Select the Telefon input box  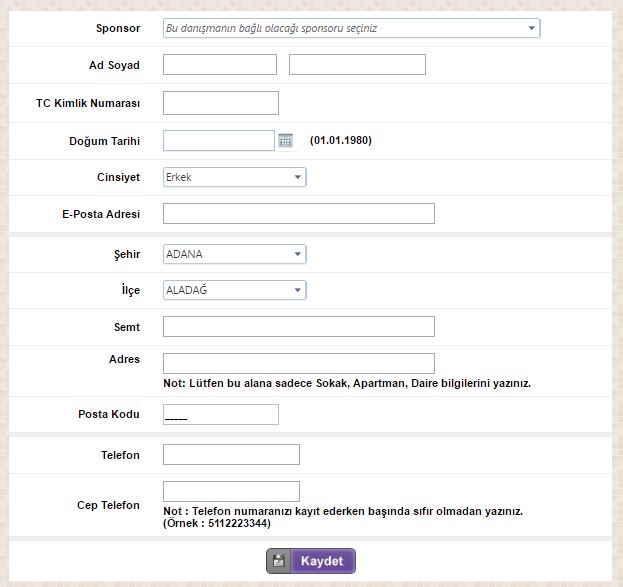[231, 455]
